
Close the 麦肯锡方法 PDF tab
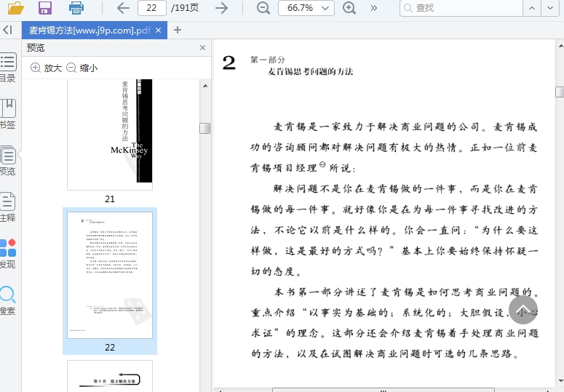click(x=158, y=30)
